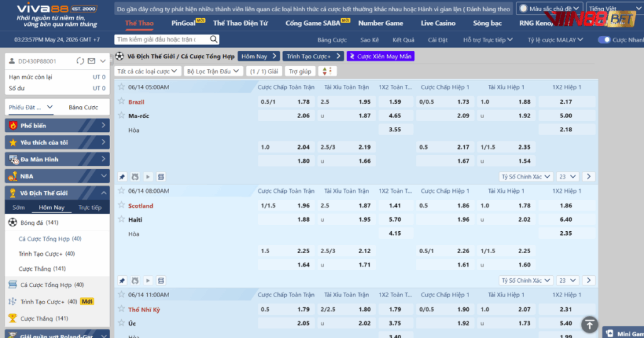Star the 06/14 08:00AM match
This screenshot has height=338, width=644.
(x=121, y=190)
